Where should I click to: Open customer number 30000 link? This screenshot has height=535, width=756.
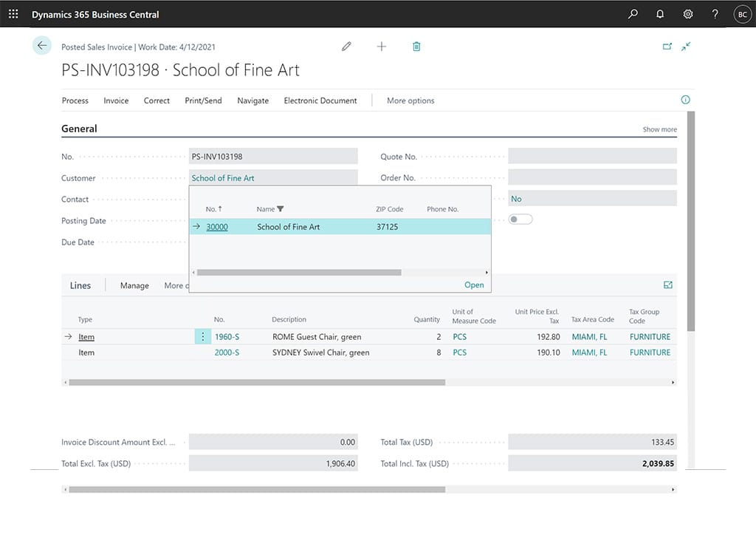pos(217,227)
